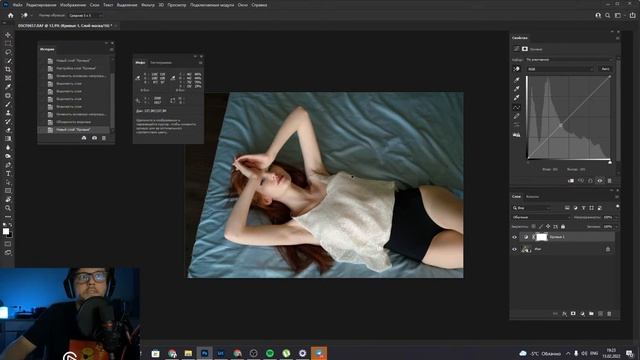Select the Pen tool
Image resolution: width=640 pixels, height=360 pixels.
click(x=8, y=165)
